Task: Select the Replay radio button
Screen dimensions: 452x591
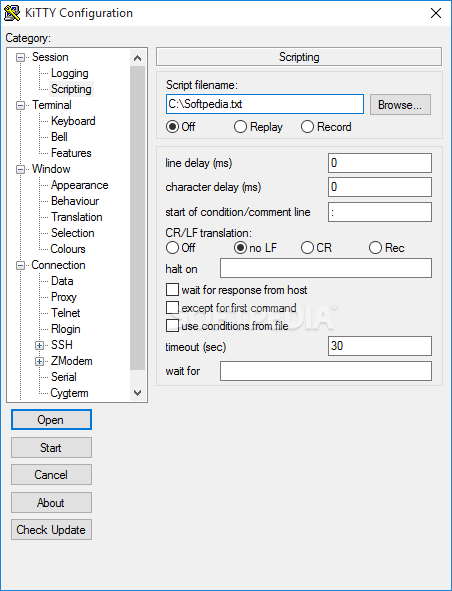Action: [241, 127]
